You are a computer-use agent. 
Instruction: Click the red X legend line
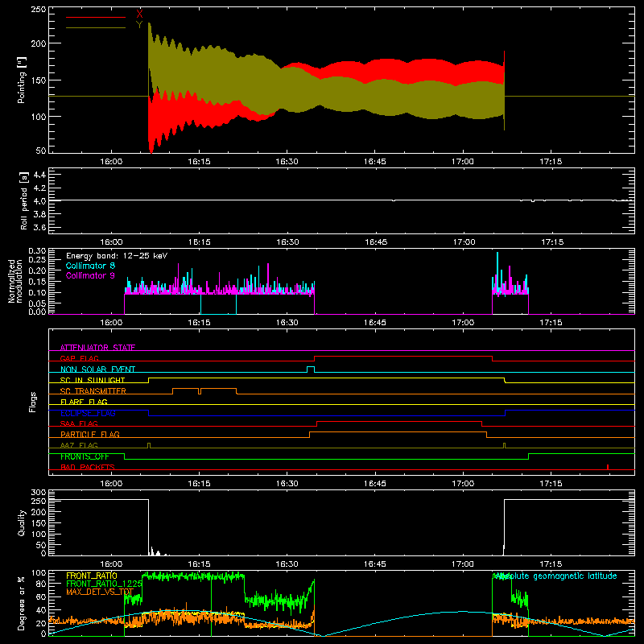click(x=96, y=17)
